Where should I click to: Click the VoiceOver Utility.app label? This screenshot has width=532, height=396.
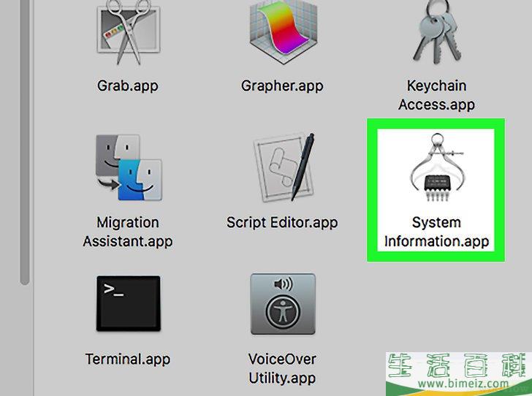click(282, 368)
